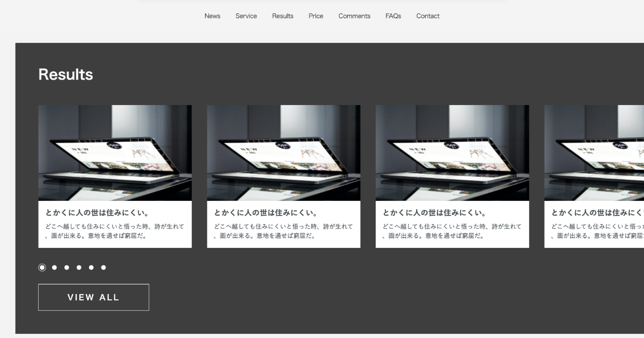The image size is (644, 338).
Task: Click the first card's Japanese title
Action: click(x=93, y=213)
